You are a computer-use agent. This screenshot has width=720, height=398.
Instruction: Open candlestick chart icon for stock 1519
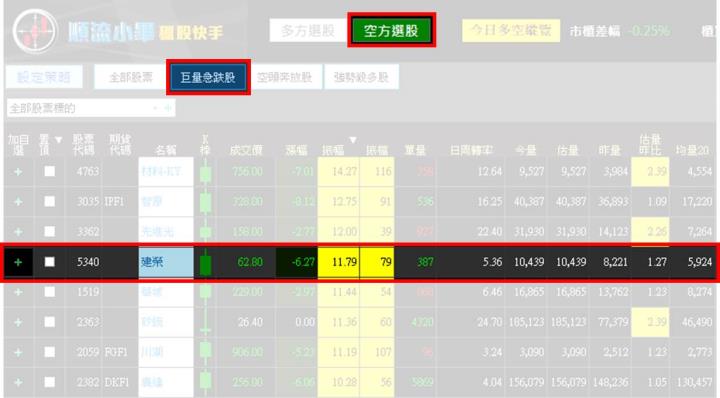205,292
